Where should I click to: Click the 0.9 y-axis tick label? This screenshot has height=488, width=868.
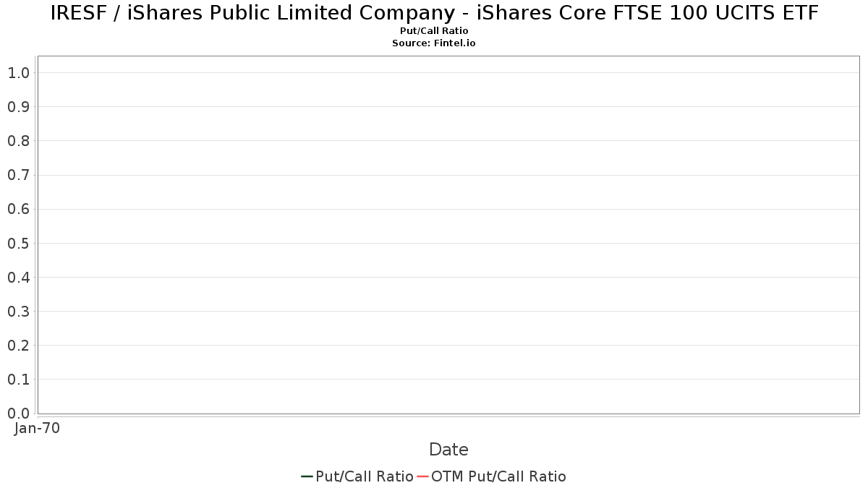click(18, 107)
